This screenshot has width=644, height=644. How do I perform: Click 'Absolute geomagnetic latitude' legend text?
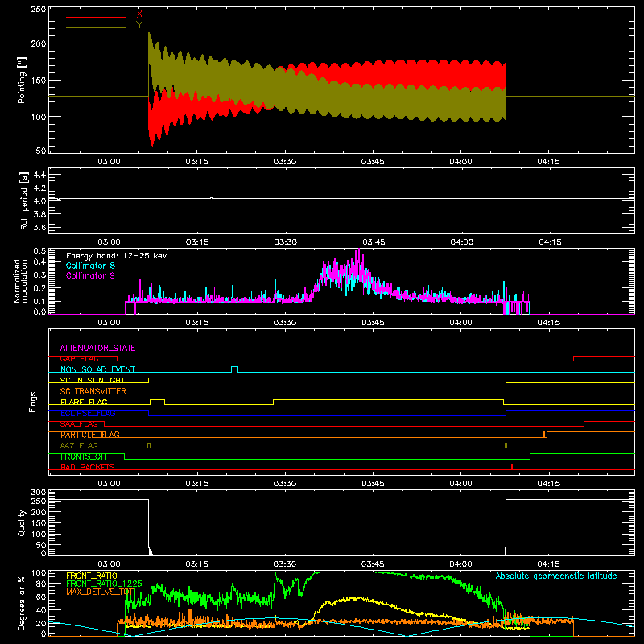[x=556, y=576]
